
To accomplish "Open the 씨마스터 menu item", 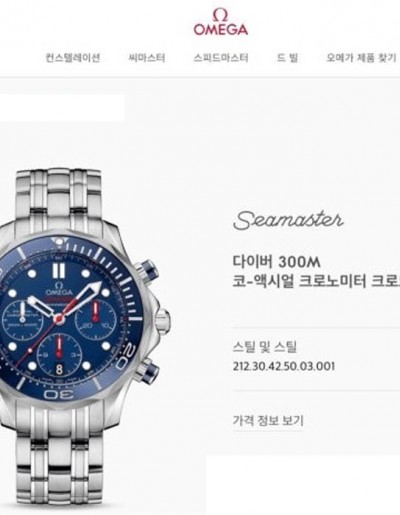I will 147,58.
